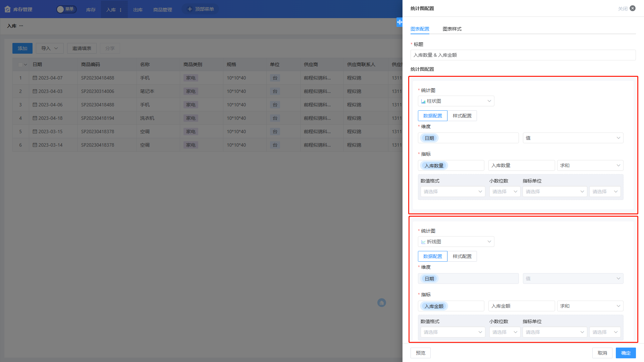The width and height of the screenshot is (644, 362).
Task: Open the 折线图 chart type dropdown
Action: pyautogui.click(x=456, y=242)
